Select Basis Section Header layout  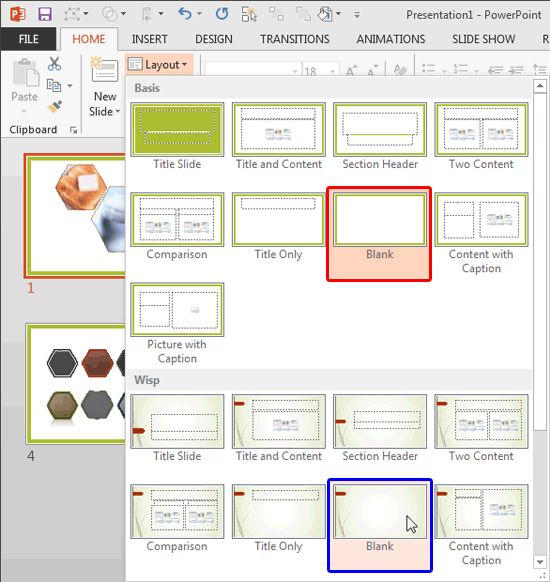380,137
